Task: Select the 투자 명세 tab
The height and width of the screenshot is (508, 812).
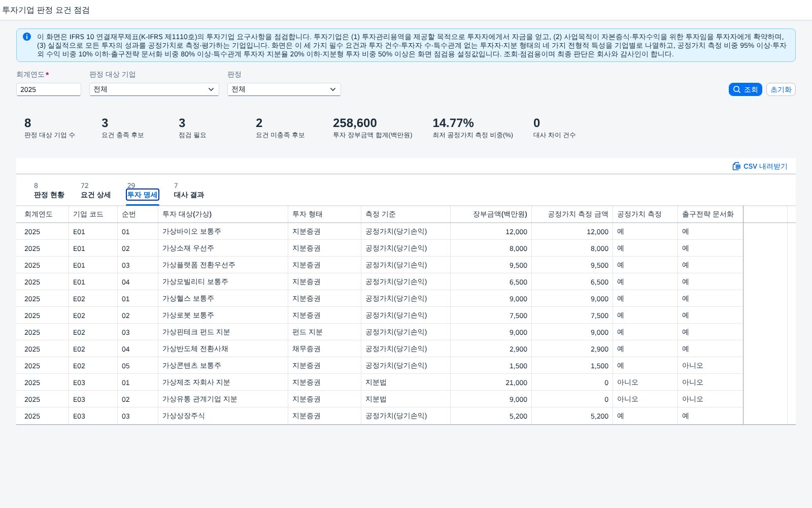Action: pyautogui.click(x=143, y=195)
